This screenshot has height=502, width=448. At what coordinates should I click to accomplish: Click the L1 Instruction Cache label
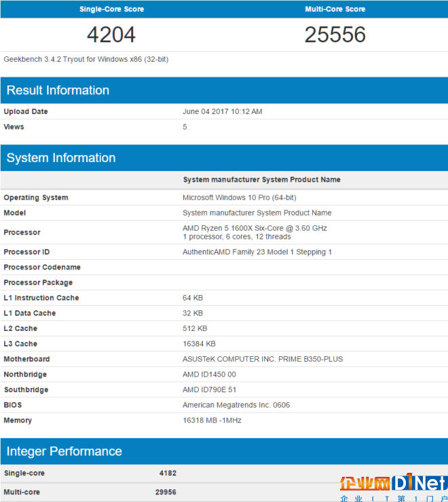pyautogui.click(x=41, y=298)
